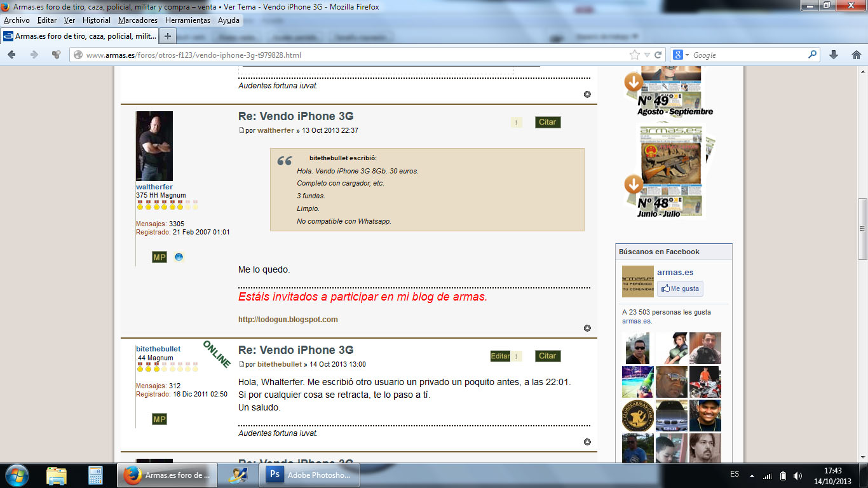The width and height of the screenshot is (868, 488).
Task: Go to the Firefox home page icon
Action: 856,55
